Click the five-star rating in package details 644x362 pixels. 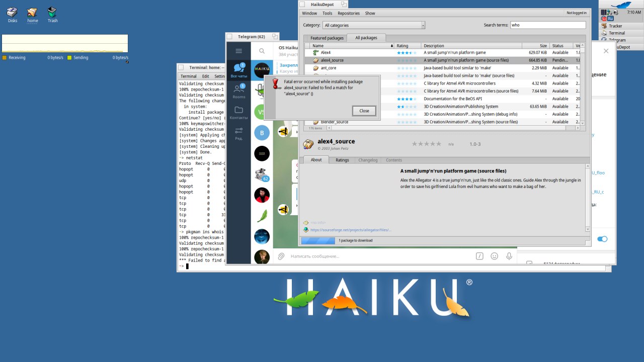pos(427,144)
